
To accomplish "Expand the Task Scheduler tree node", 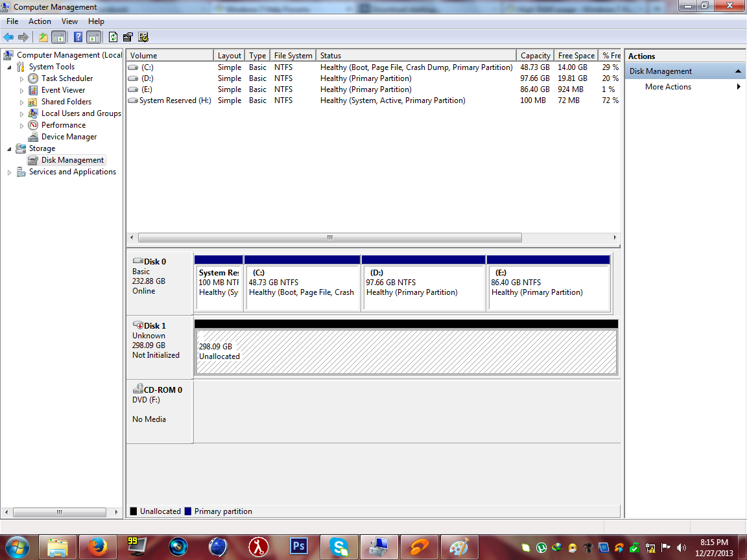I will 21,79.
